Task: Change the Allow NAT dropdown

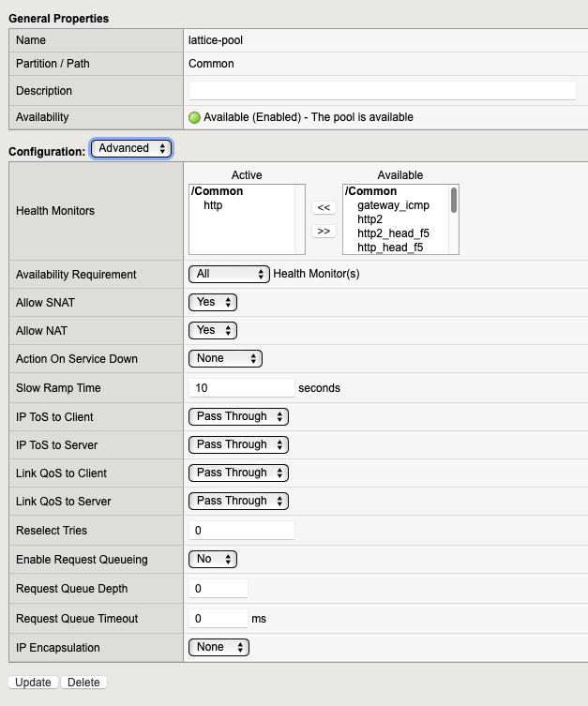Action: (213, 330)
